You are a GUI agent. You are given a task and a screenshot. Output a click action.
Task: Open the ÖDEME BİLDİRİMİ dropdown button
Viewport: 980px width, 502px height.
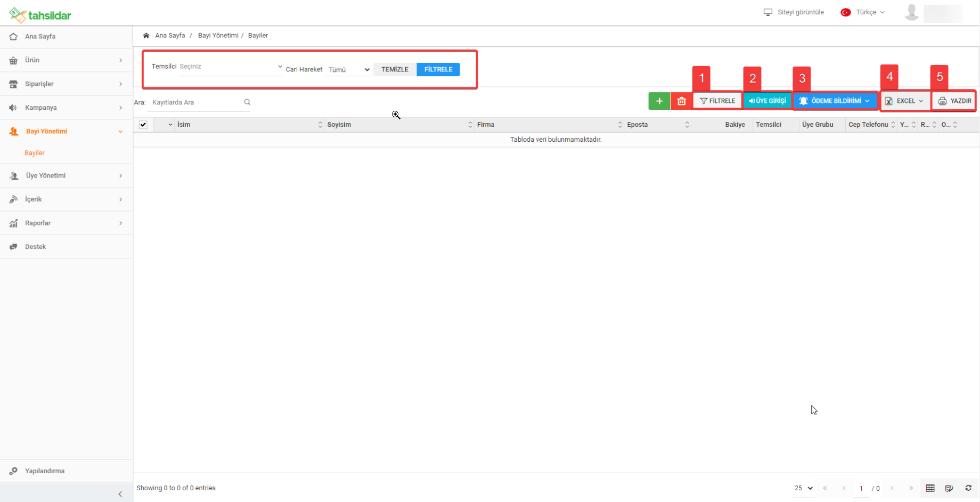835,101
